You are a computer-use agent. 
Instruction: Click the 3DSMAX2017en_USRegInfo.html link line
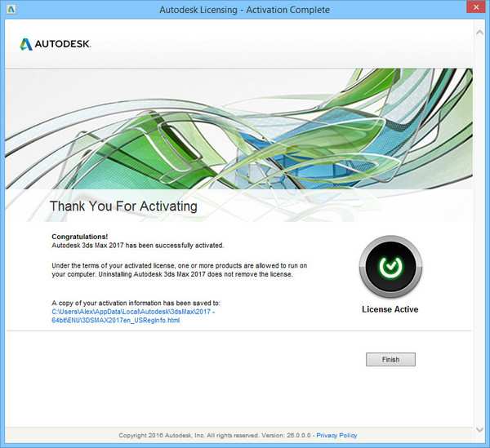[115, 321]
